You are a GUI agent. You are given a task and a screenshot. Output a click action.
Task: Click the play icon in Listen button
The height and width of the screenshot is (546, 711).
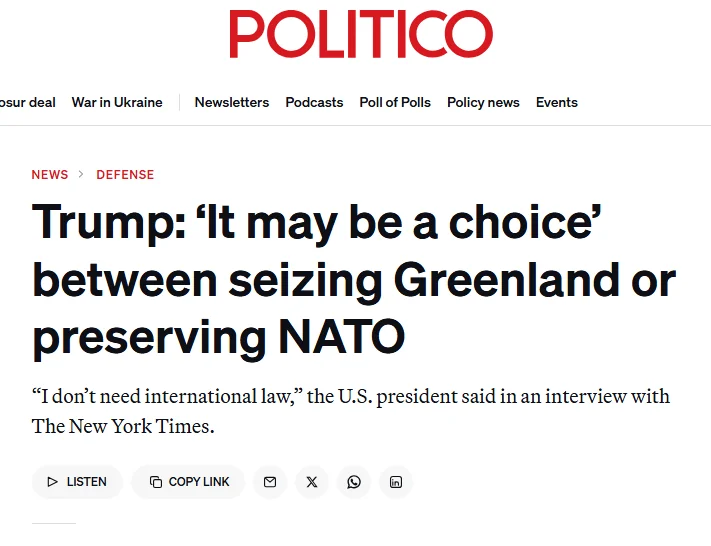pyautogui.click(x=52, y=482)
